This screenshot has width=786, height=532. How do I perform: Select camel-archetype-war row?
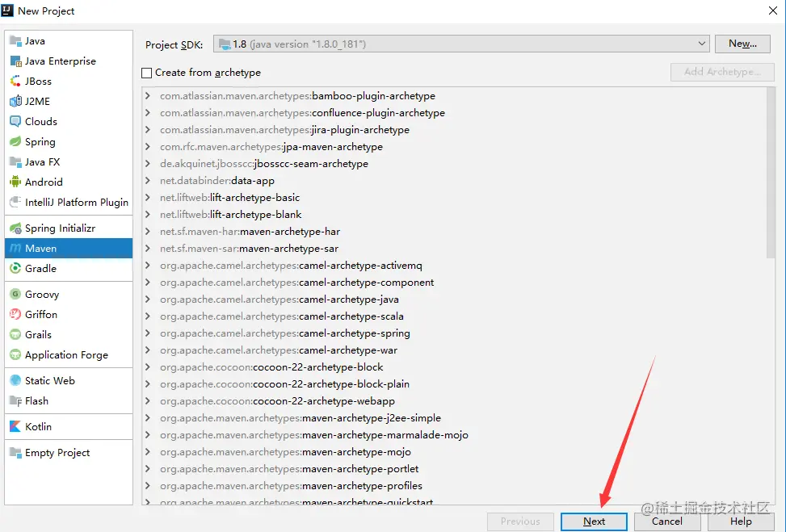tap(454, 350)
